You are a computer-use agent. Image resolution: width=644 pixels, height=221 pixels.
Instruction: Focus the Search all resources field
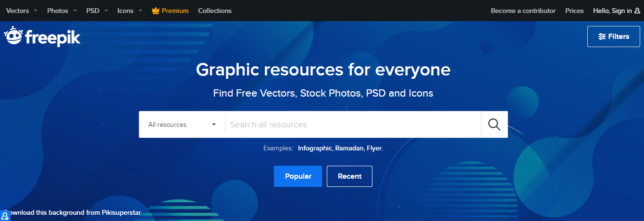click(353, 124)
